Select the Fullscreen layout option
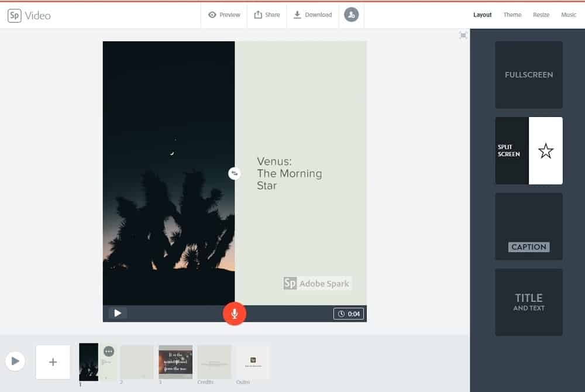 click(528, 74)
